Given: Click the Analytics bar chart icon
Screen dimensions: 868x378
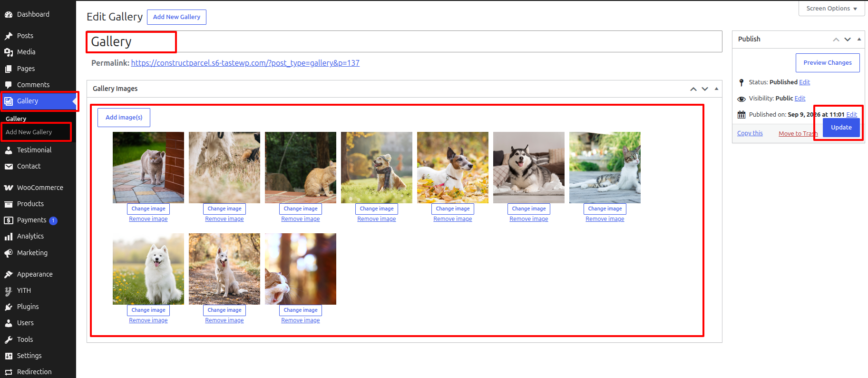Looking at the screenshot, I should [9, 237].
